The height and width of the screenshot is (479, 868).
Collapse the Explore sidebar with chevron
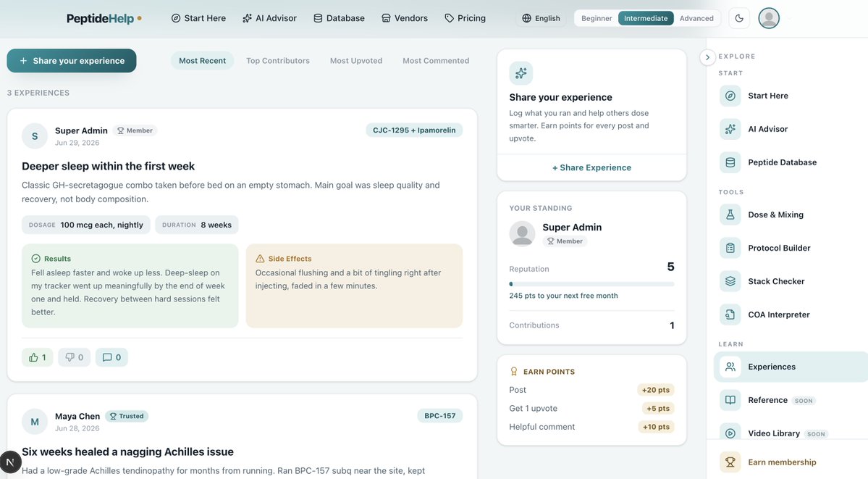pos(707,57)
